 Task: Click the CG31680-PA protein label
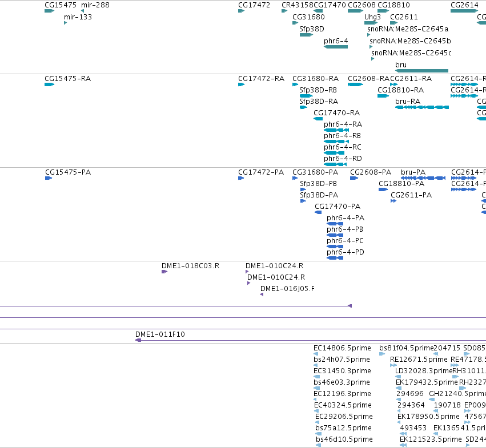315,172
